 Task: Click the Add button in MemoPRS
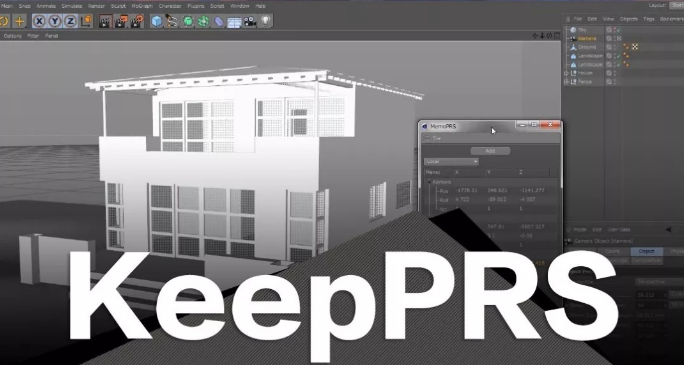tap(490, 151)
